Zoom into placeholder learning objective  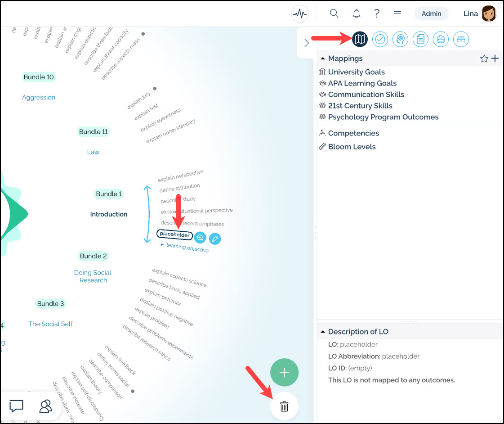point(201,237)
